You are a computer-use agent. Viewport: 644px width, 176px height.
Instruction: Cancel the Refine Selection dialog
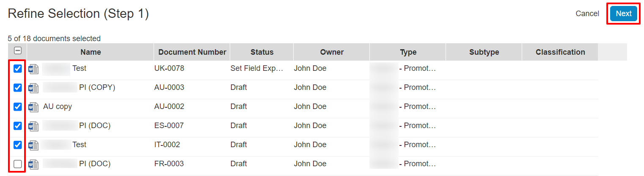(587, 14)
